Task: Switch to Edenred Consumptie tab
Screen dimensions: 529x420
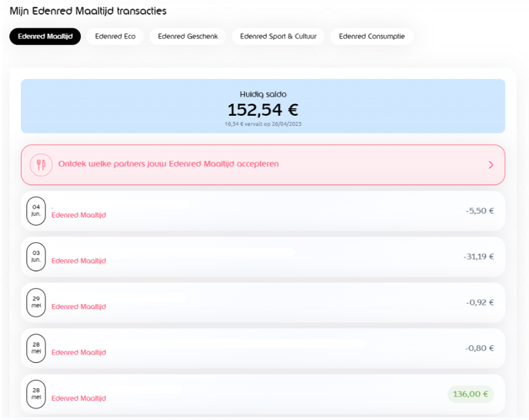Action: (371, 37)
